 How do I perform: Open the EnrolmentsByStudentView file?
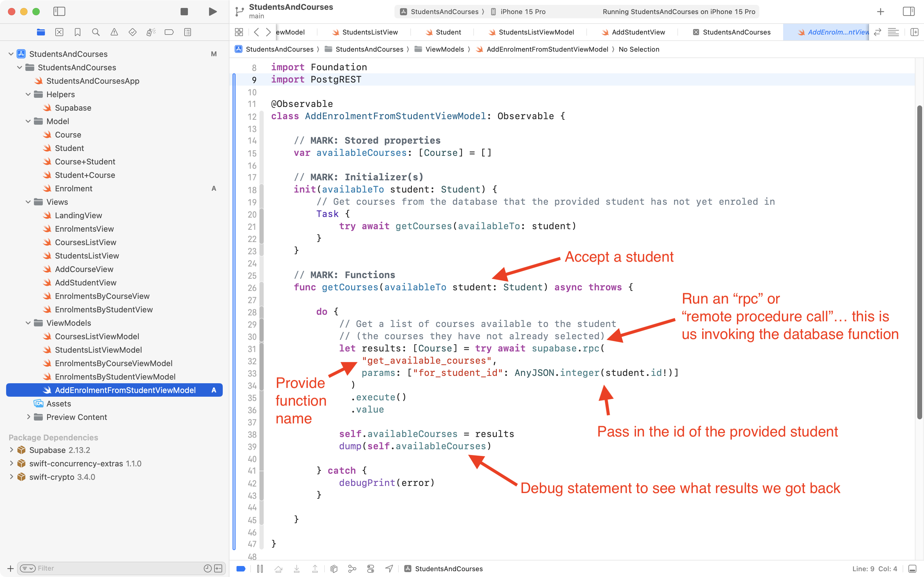pos(103,310)
